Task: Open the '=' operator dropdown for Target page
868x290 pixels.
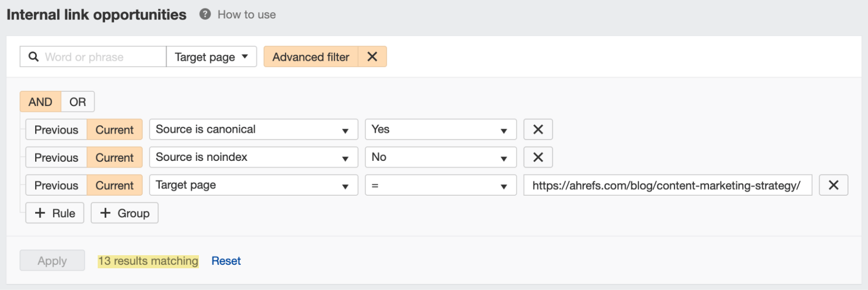Action: (440, 185)
